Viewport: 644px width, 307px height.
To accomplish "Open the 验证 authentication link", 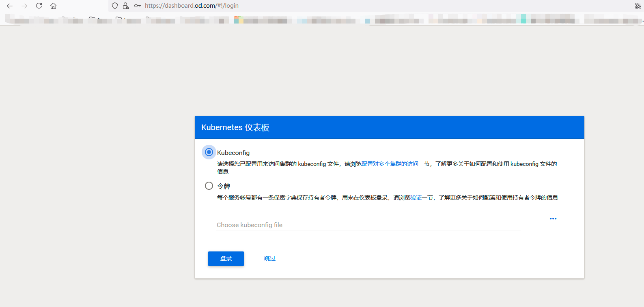I will click(416, 198).
